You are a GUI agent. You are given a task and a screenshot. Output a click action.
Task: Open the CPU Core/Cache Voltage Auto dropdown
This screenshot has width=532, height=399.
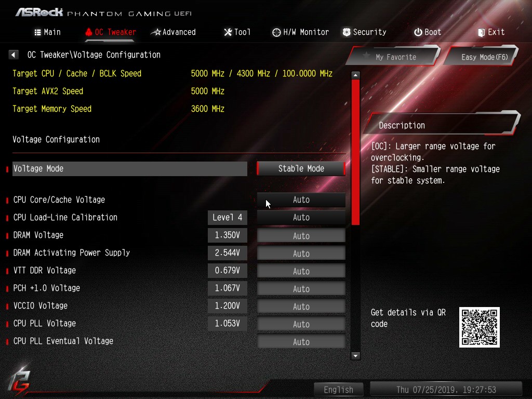coord(301,200)
